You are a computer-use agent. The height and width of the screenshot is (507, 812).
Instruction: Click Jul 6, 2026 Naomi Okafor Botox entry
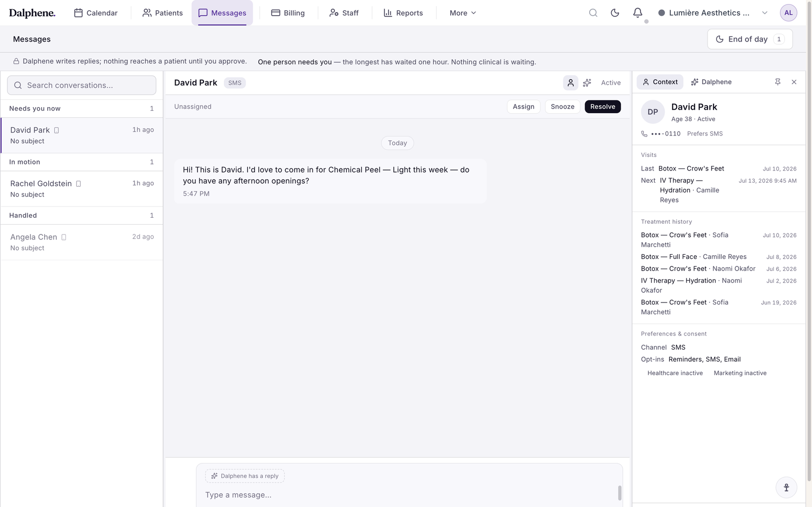[719, 269]
